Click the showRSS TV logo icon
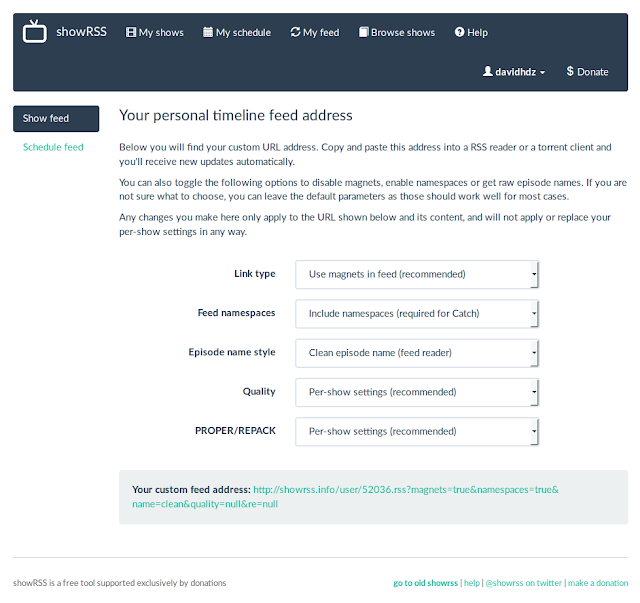The image size is (640, 603). [35, 31]
